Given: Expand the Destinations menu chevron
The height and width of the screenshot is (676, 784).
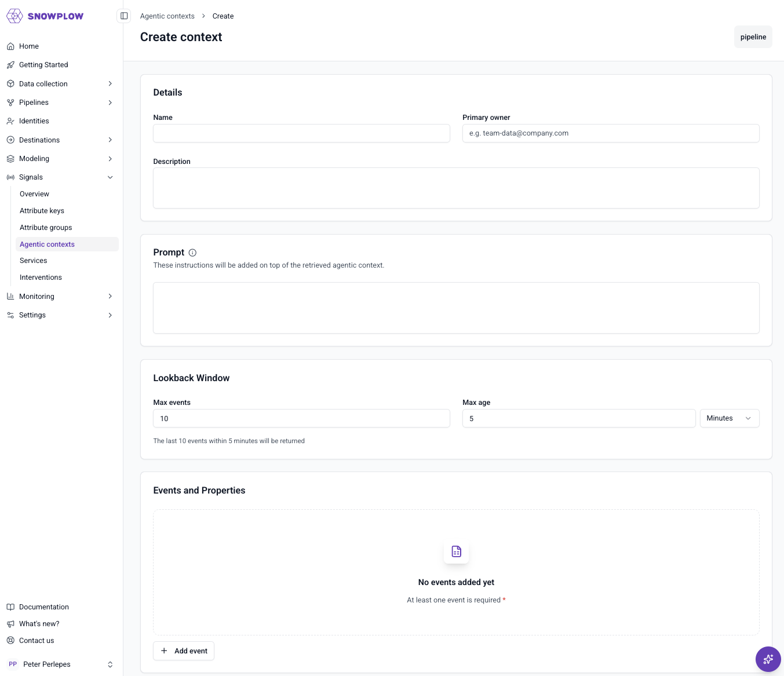Looking at the screenshot, I should click(x=110, y=140).
